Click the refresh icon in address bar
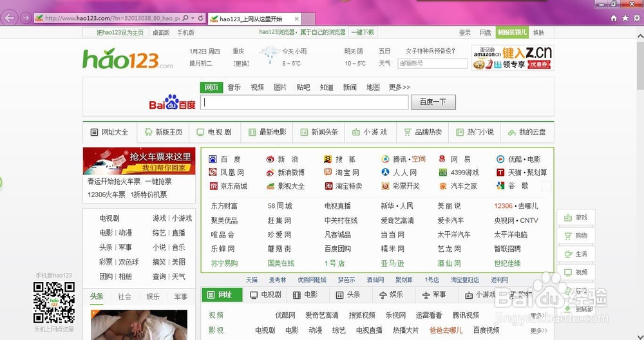The image size is (644, 340). 200,18
